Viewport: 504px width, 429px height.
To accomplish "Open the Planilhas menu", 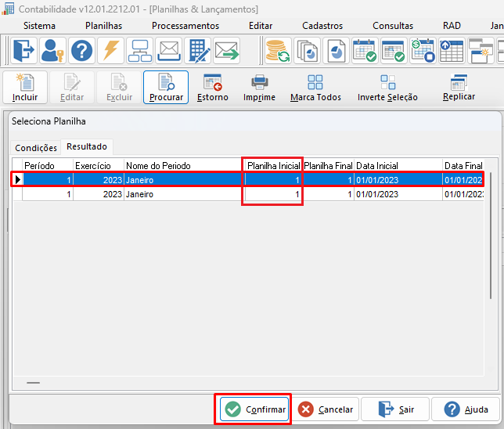I will [x=103, y=26].
